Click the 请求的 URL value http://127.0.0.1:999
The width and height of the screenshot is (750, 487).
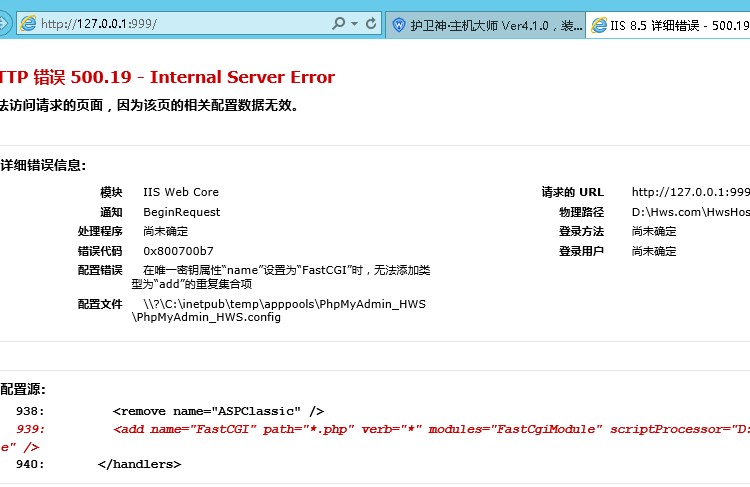coord(690,192)
